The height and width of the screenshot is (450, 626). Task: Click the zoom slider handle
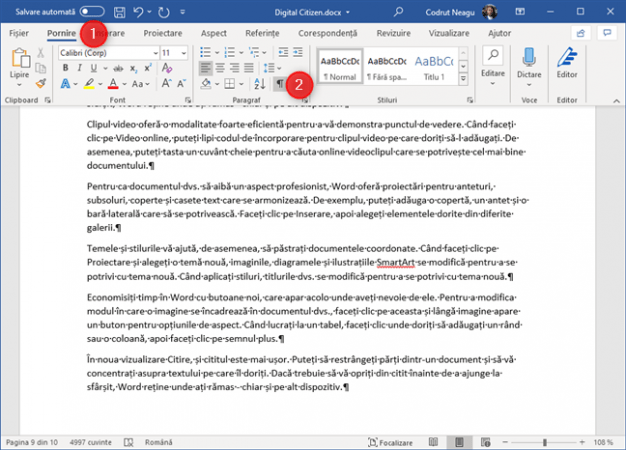click(x=545, y=442)
